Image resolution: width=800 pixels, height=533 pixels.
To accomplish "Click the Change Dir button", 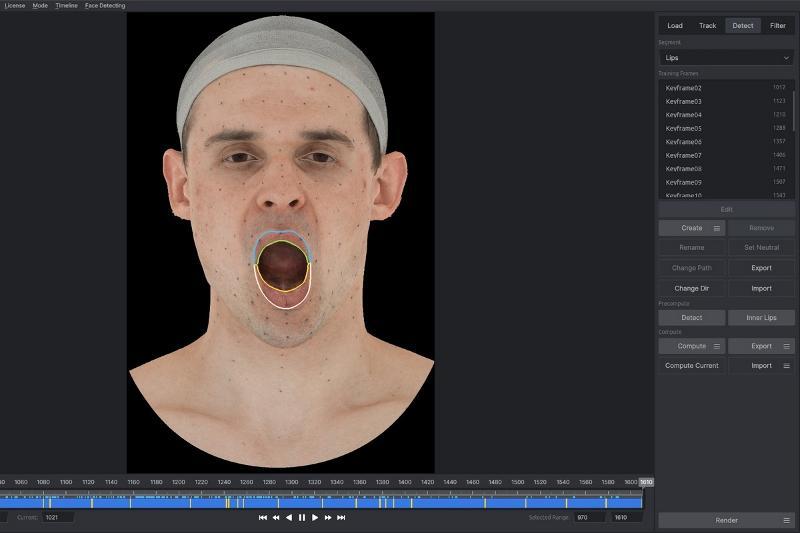I will pyautogui.click(x=691, y=288).
